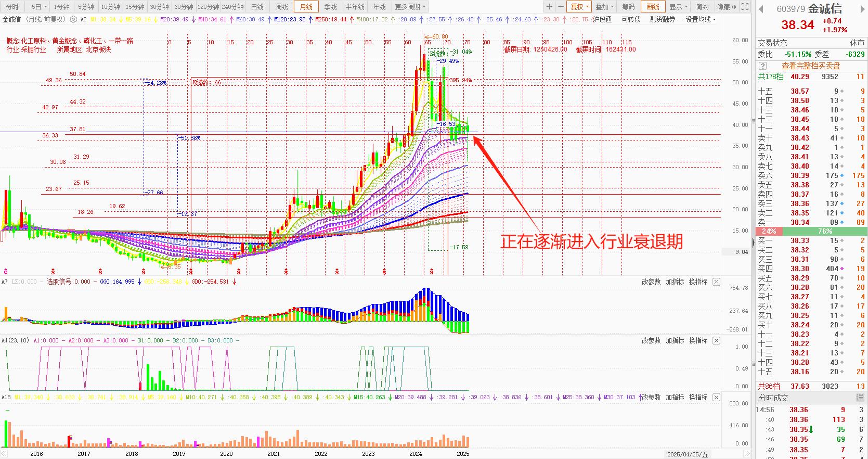Click the help question icon in order book
The width and height of the screenshot is (868, 459).
[x=762, y=66]
